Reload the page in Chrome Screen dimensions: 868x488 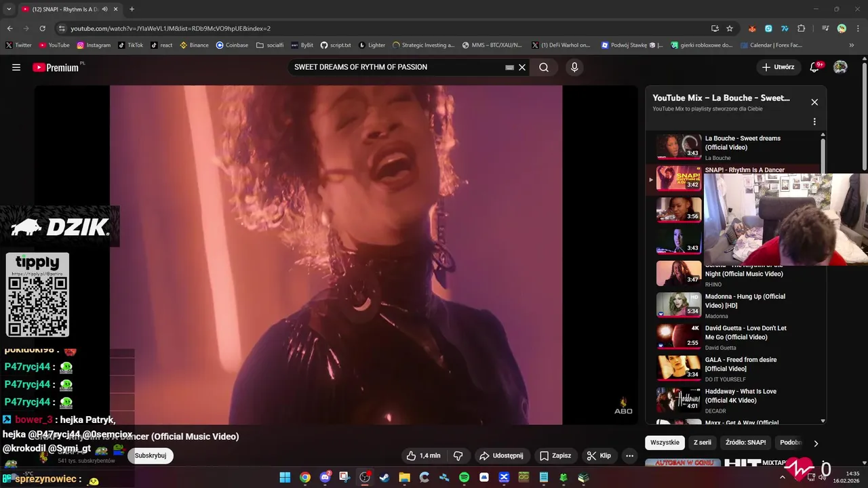click(42, 28)
